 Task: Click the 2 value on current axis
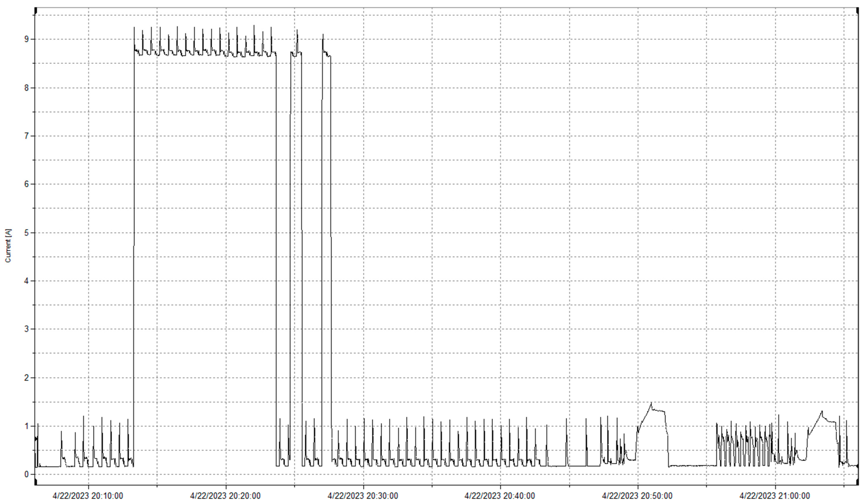26,378
